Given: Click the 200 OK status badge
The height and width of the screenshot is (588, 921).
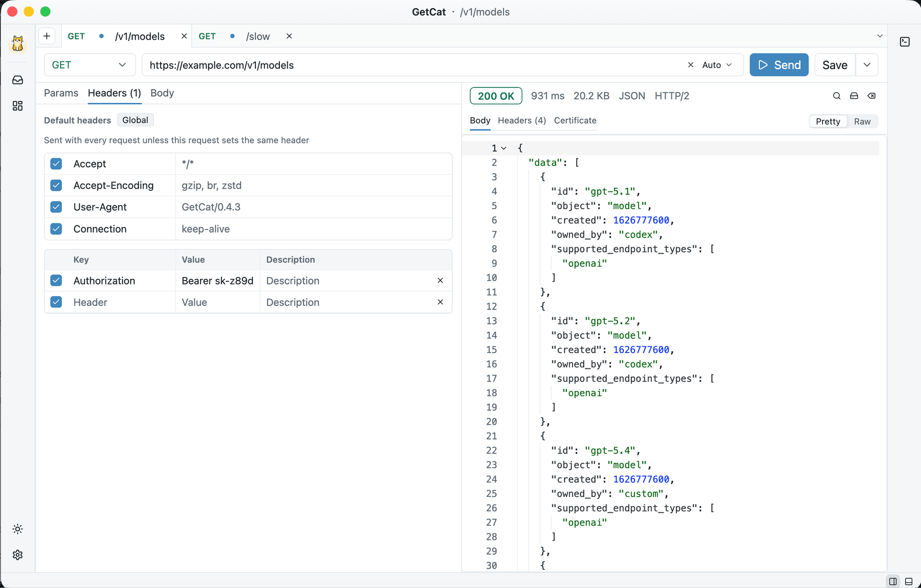Looking at the screenshot, I should (496, 96).
